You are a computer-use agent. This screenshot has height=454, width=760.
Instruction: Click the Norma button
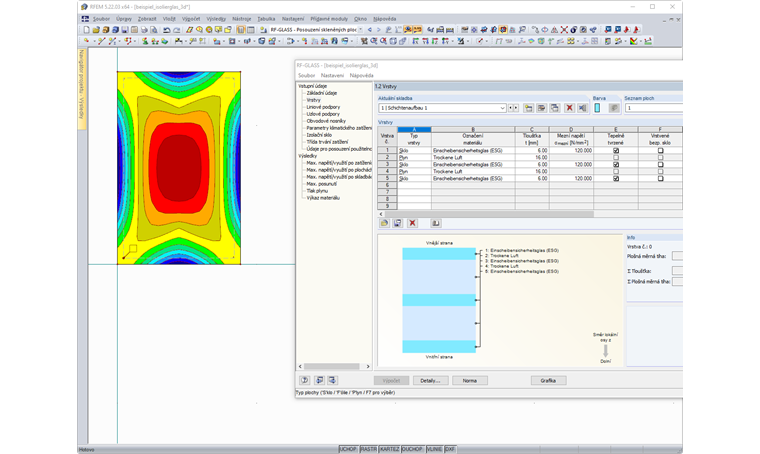470,380
